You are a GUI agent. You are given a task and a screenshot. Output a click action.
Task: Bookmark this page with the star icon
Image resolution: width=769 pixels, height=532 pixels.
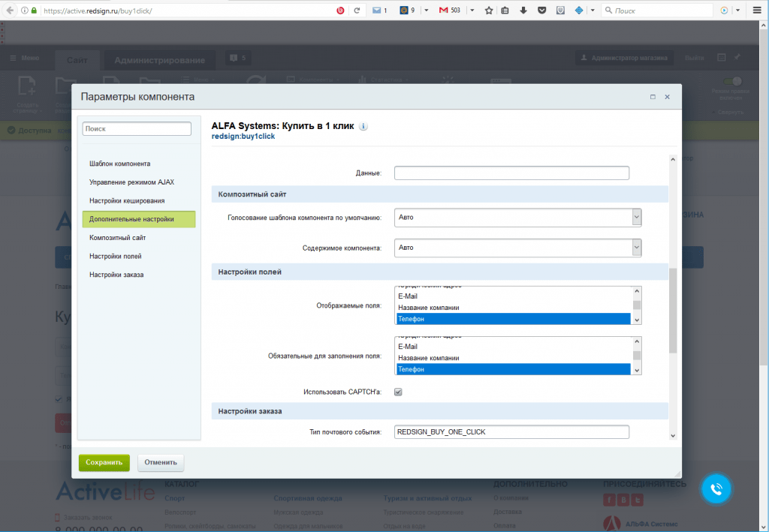[x=488, y=11]
